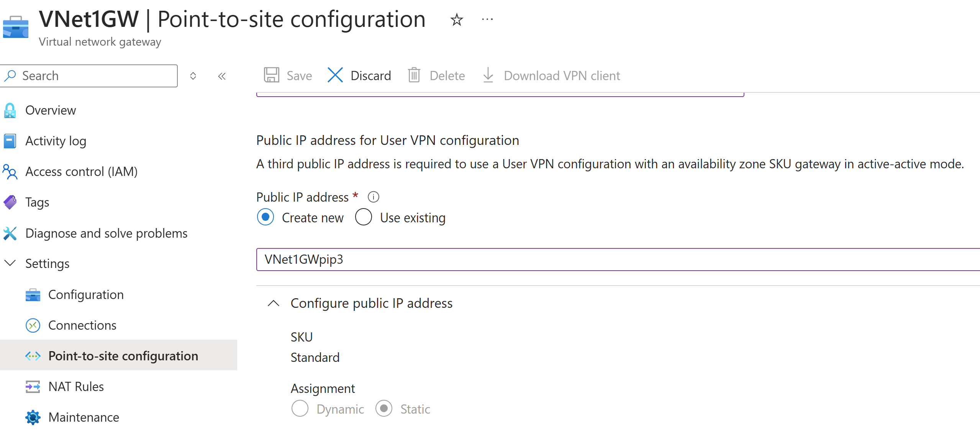Collapse the Configure public IP address section

point(274,303)
